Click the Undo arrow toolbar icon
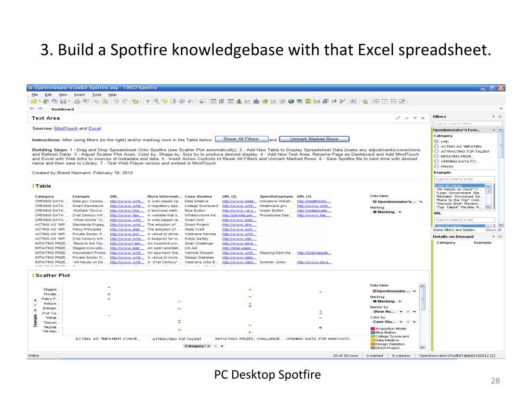This screenshot has width=532, height=399. point(116,101)
